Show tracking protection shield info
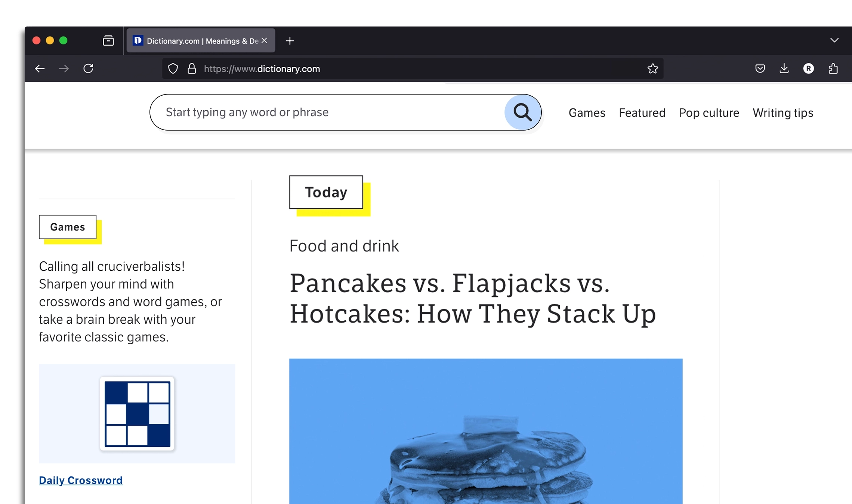Screen dimensions: 852x504 coord(173,69)
